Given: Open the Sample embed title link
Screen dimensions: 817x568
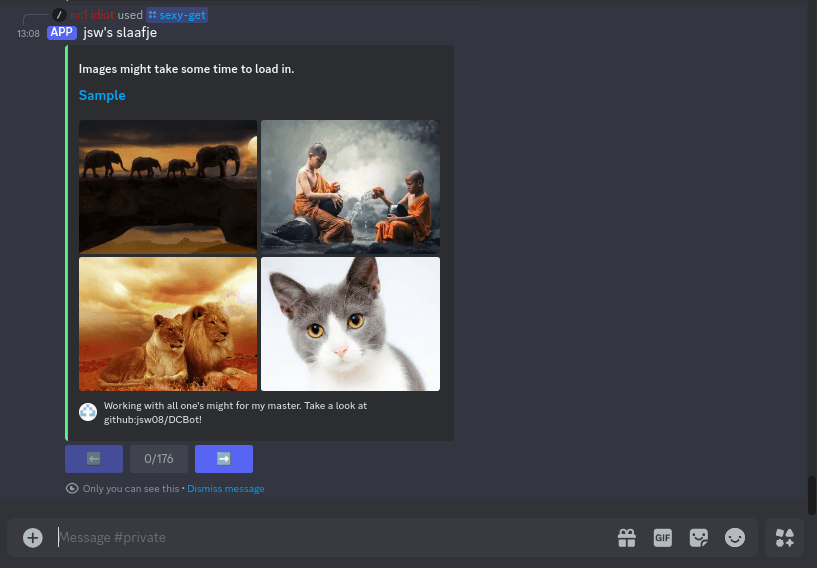Looking at the screenshot, I should pyautogui.click(x=102, y=95).
